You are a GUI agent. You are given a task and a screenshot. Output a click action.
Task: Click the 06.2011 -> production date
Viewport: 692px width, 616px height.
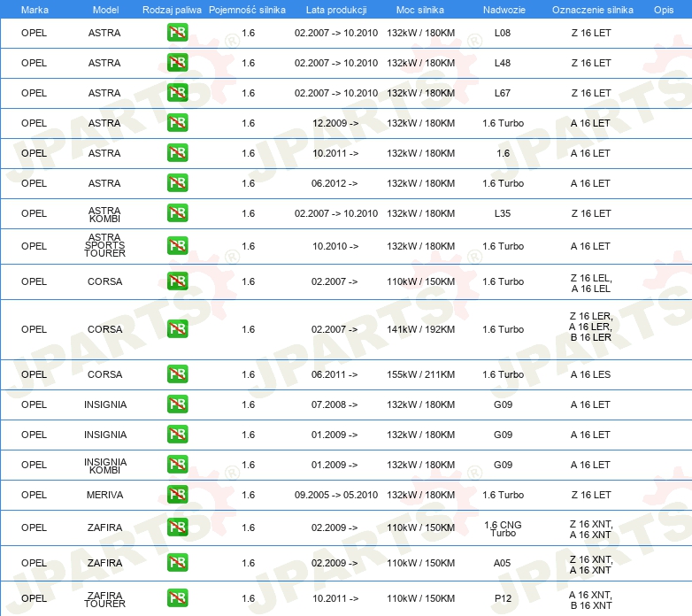[x=334, y=374]
